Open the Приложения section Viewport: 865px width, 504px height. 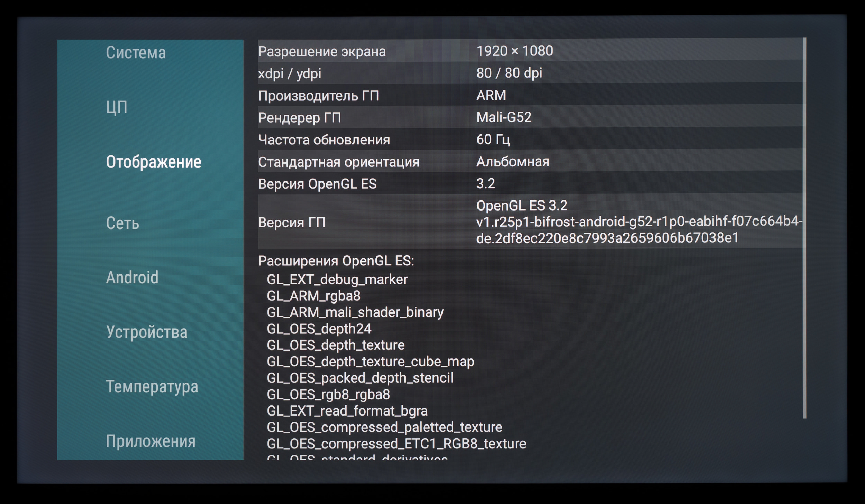click(x=151, y=441)
